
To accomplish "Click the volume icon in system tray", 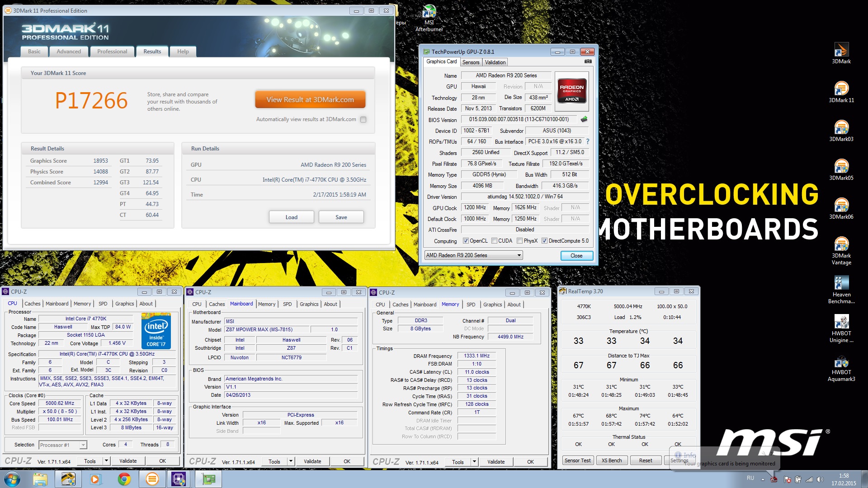I will 820,479.
